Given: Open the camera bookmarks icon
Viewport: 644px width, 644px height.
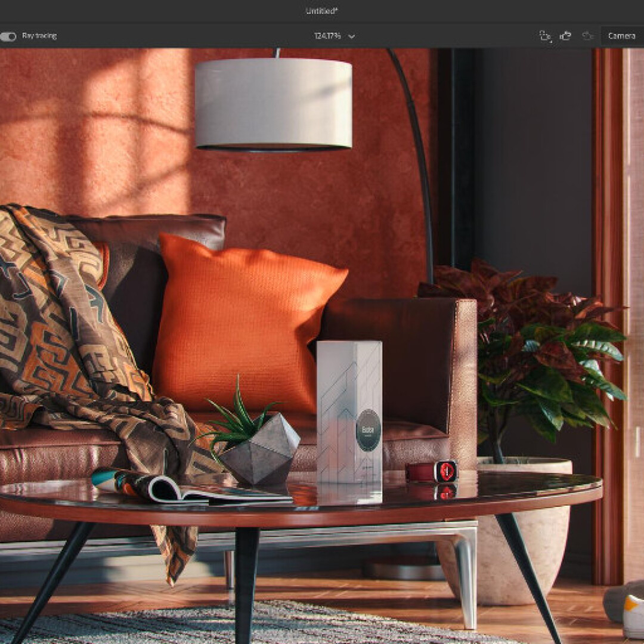Looking at the screenshot, I should [x=544, y=36].
